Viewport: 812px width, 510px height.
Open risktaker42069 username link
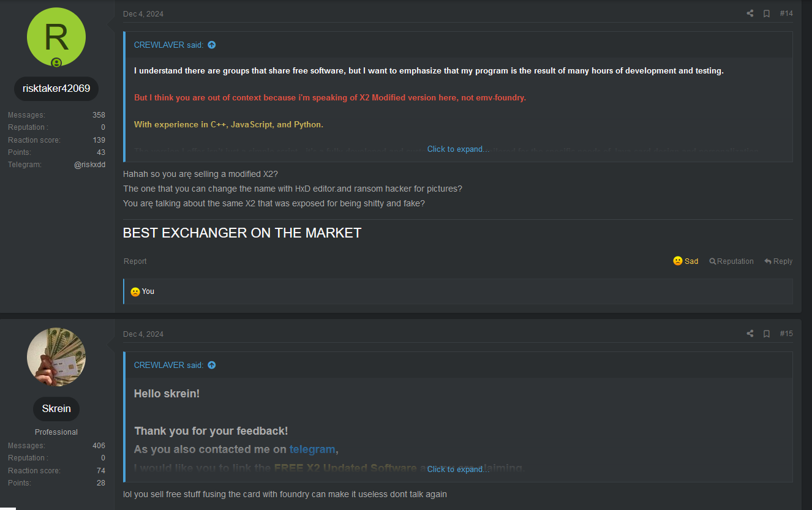point(56,88)
